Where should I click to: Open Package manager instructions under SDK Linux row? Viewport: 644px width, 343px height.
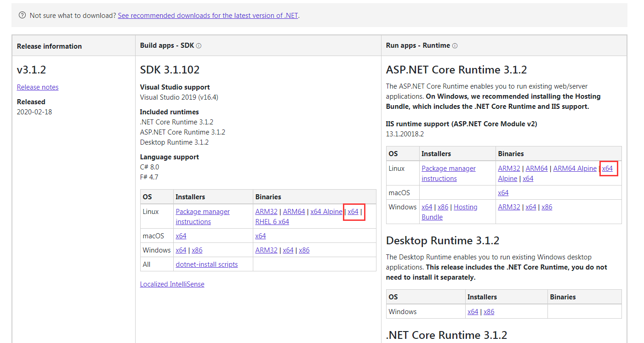(203, 216)
